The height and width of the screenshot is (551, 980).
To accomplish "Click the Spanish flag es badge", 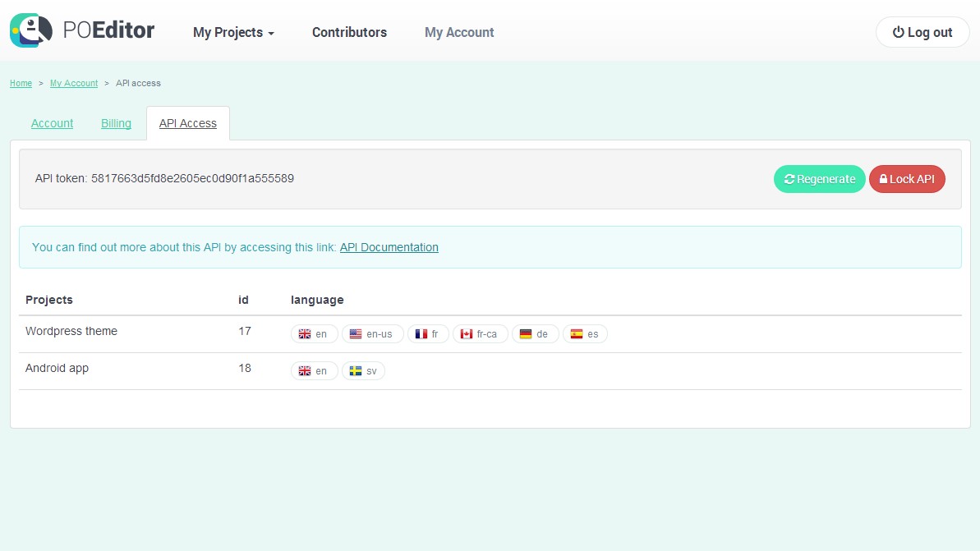I will (x=585, y=334).
